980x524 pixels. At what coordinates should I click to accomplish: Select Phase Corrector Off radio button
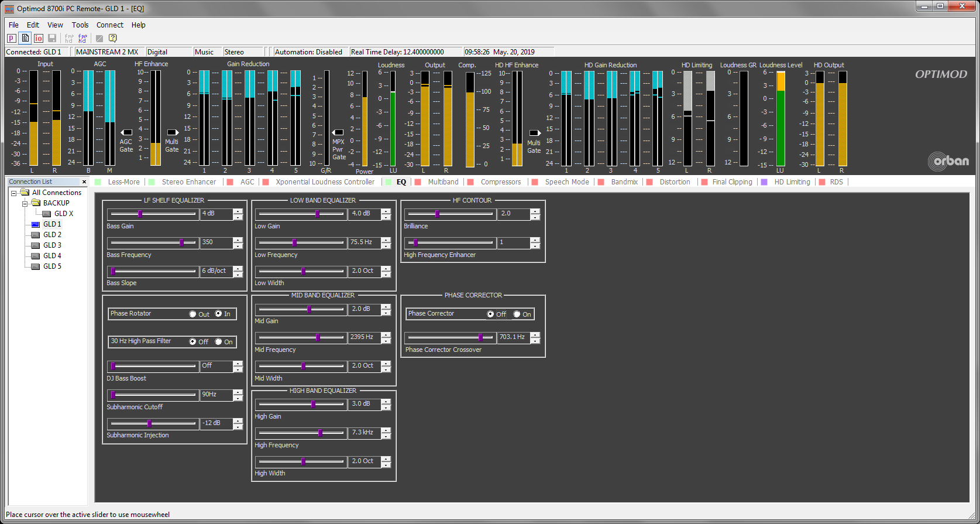[x=490, y=314]
